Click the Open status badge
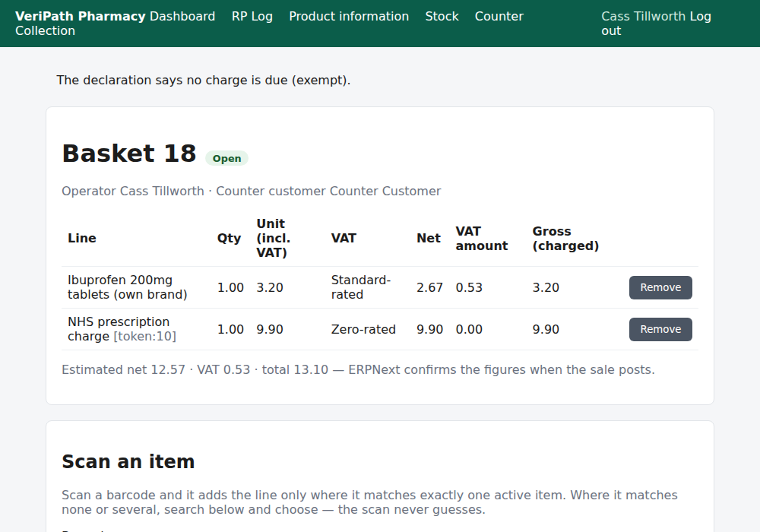Image resolution: width=760 pixels, height=532 pixels. (x=226, y=158)
